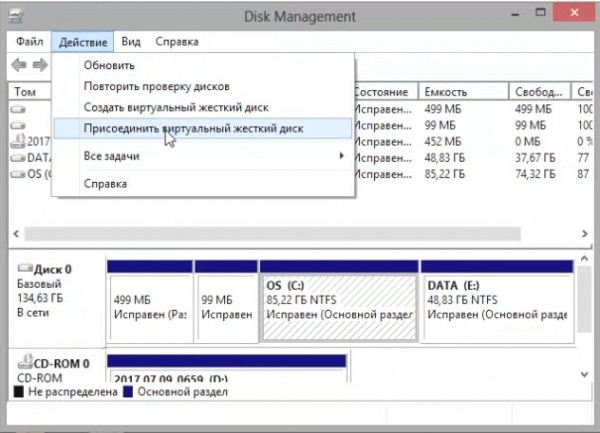Click the CD-ROM 0 drive icon
The height and width of the screenshot is (433, 600).
point(25,361)
